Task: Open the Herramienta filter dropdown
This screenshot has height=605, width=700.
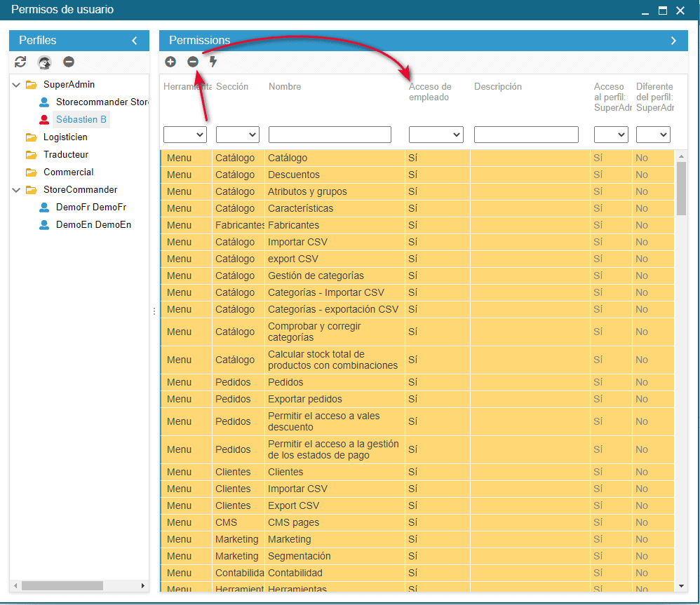Action: pos(185,135)
